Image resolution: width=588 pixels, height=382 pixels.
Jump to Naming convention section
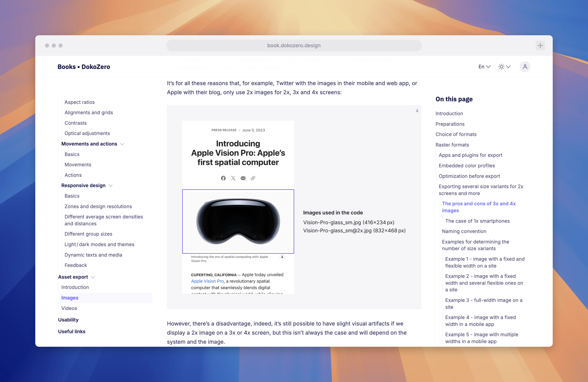[464, 231]
